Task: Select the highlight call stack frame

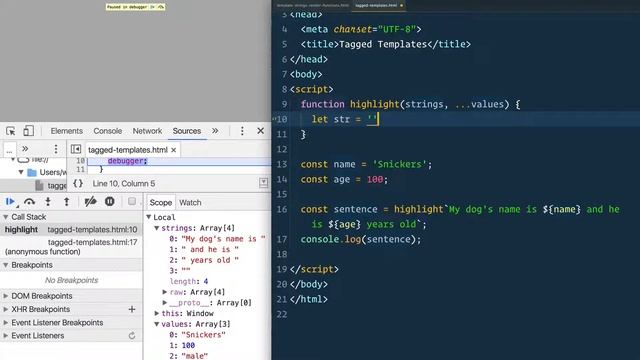Action: 71,230
